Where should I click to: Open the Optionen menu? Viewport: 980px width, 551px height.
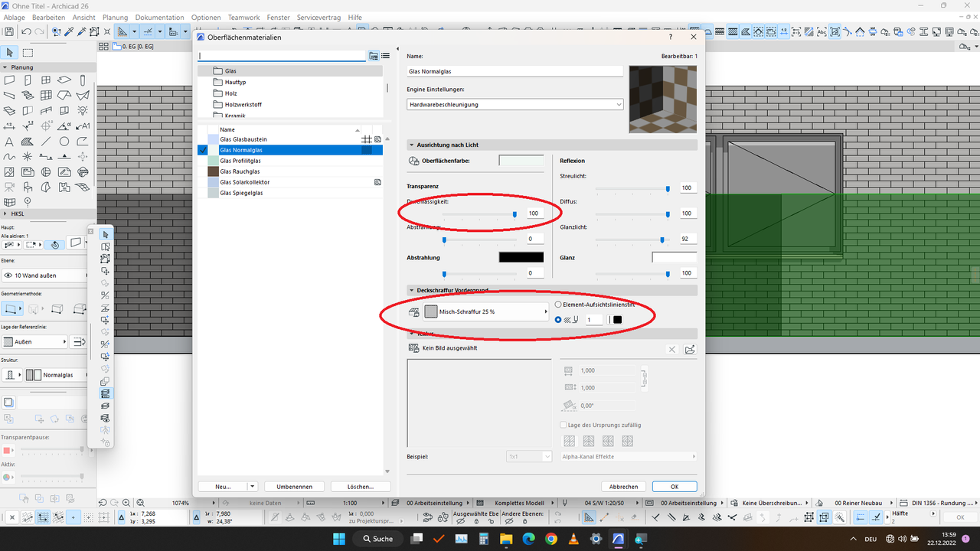tap(206, 17)
